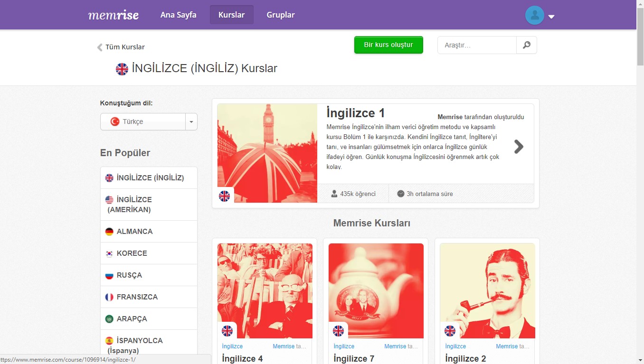Screen dimensions: 644x364
Task: Open the İngilizce 7 course title
Action: (354, 359)
